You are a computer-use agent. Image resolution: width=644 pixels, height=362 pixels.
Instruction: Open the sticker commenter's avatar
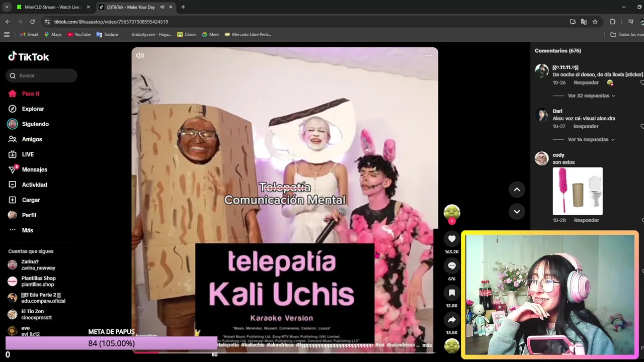coord(542,71)
